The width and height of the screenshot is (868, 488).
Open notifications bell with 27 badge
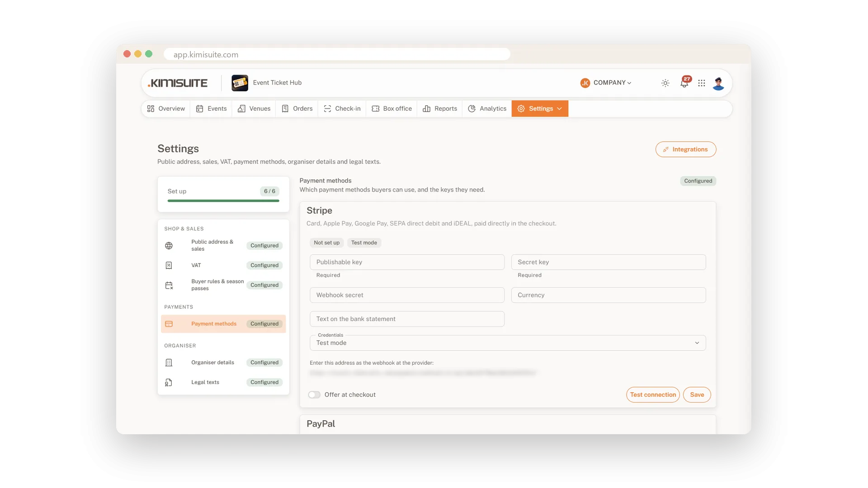[684, 83]
